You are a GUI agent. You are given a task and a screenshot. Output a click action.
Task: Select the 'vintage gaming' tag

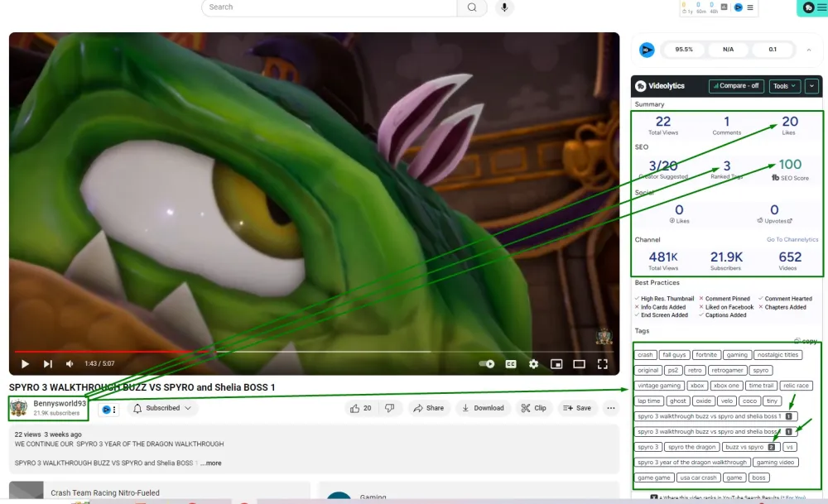(x=659, y=386)
